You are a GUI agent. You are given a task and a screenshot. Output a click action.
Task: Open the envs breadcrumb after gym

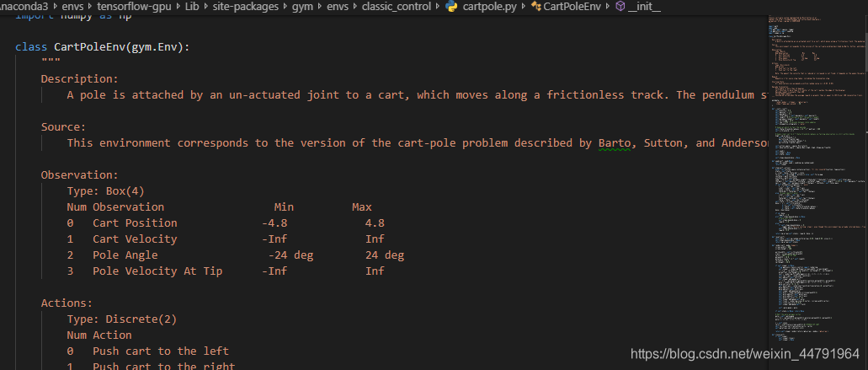coord(336,7)
